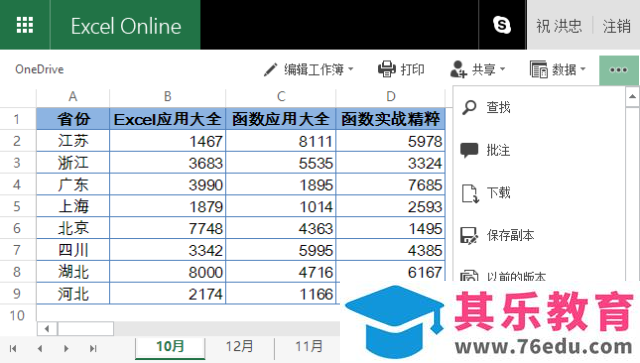Screen dimensions: 640x363
Task: Click the share person icon
Action: [x=458, y=69]
